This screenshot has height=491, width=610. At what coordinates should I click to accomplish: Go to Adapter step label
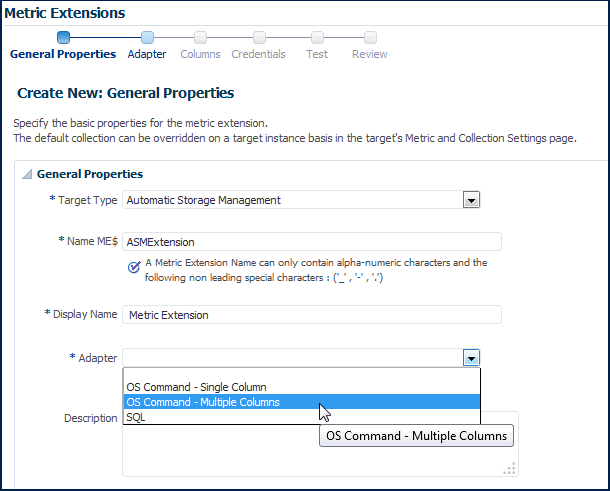[x=147, y=54]
